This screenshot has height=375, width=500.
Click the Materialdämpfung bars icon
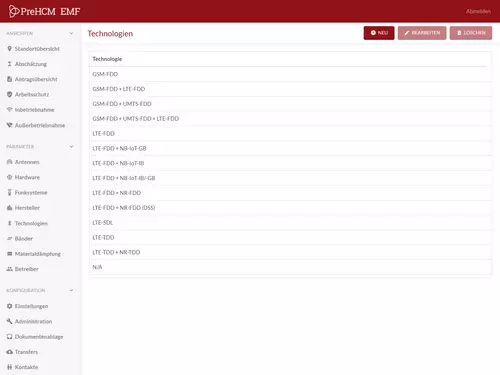click(9, 254)
